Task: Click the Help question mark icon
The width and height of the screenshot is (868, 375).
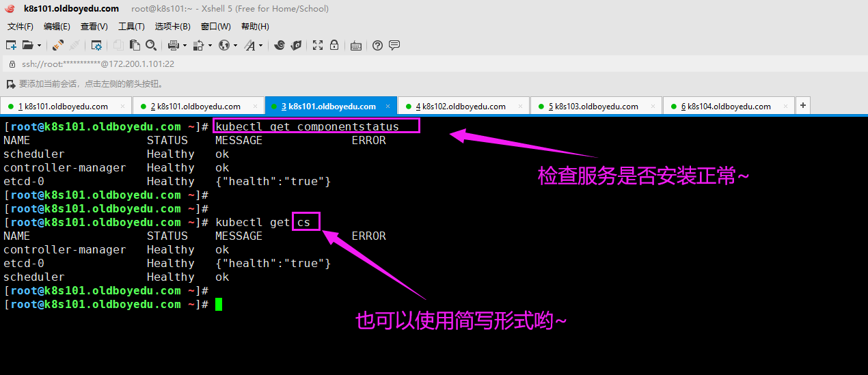Action: [x=377, y=45]
